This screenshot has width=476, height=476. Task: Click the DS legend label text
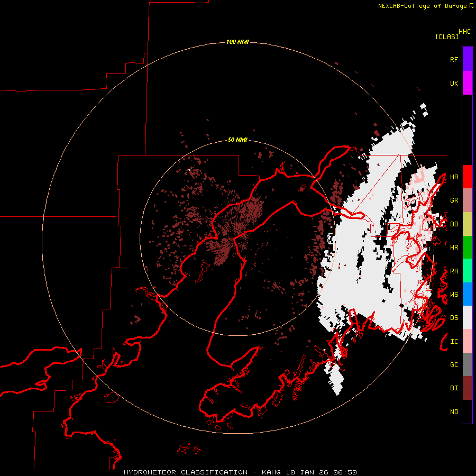tap(454, 318)
